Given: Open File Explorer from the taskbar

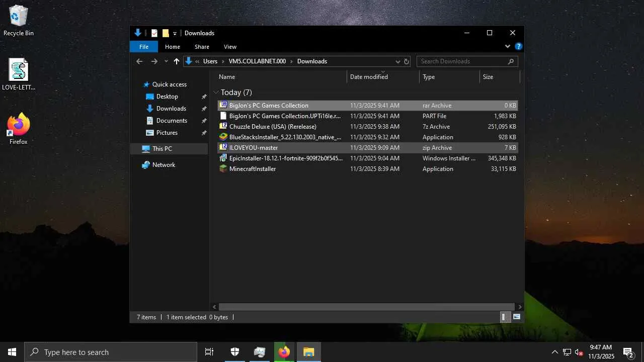Looking at the screenshot, I should click(x=309, y=352).
